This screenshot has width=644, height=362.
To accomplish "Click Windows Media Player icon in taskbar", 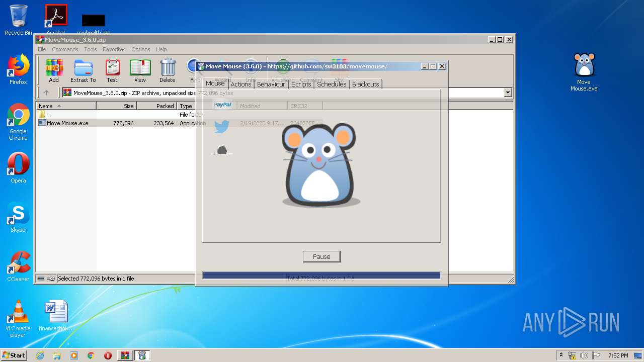I will click(x=74, y=355).
